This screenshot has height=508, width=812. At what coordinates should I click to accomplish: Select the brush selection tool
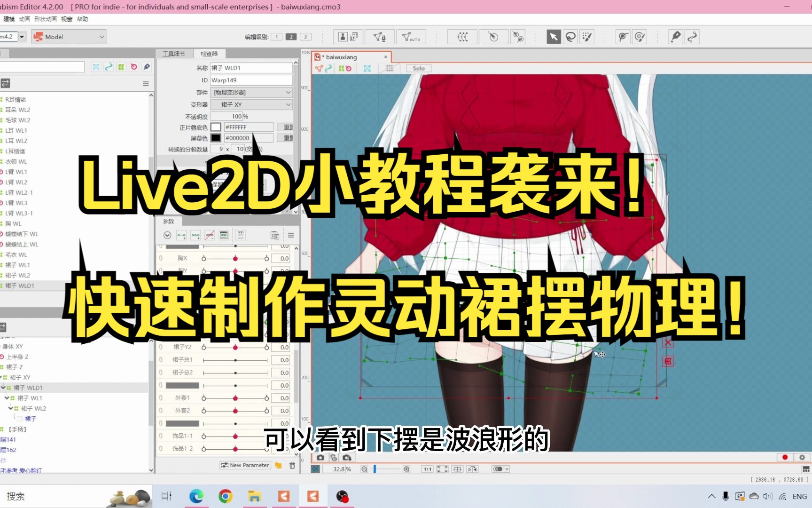tap(587, 37)
